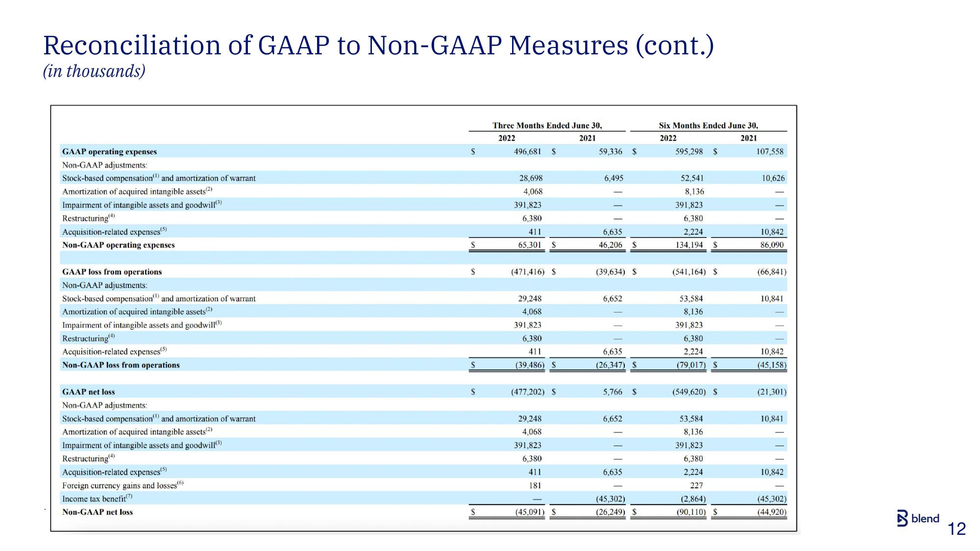This screenshot has width=980, height=551.
Task: Click value 107,558 in GAAP operating expenses
Action: coord(770,152)
